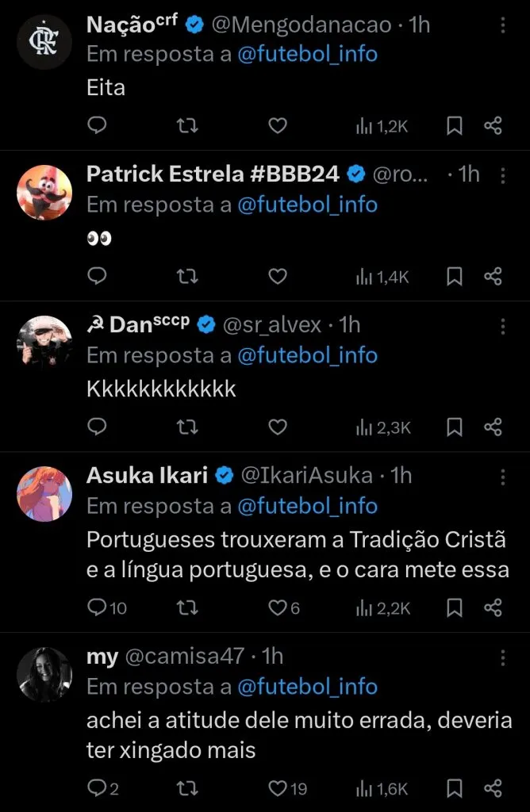Bookmark Dan's "Kkkkkkkkkkkk" reply
Viewport: 530px width, 812px height.
pos(454,427)
